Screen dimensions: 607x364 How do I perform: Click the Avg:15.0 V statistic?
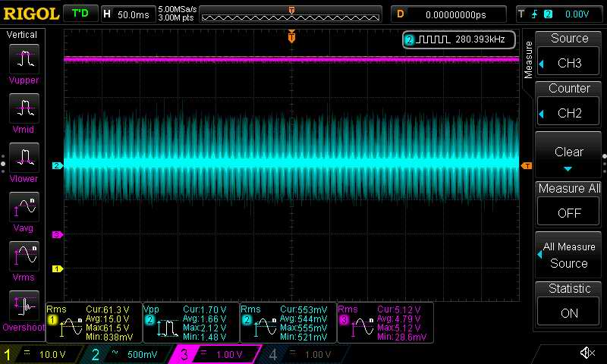tap(108, 318)
